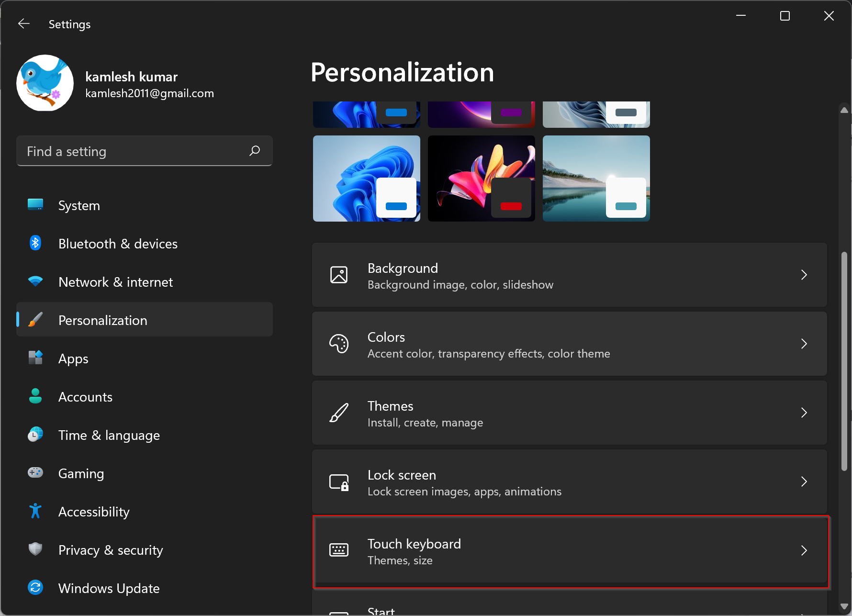Click the Accessibility figure icon
The width and height of the screenshot is (852, 616).
coord(35,511)
